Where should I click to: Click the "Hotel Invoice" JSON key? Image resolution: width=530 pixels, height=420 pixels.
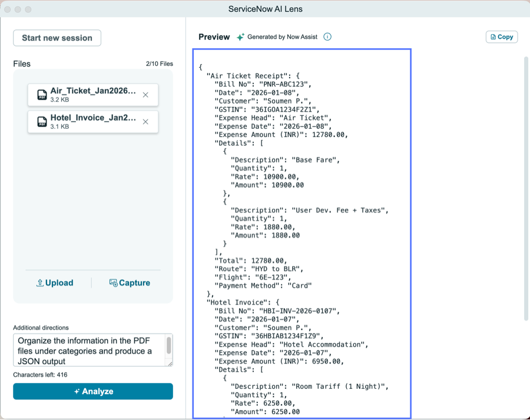click(x=238, y=302)
